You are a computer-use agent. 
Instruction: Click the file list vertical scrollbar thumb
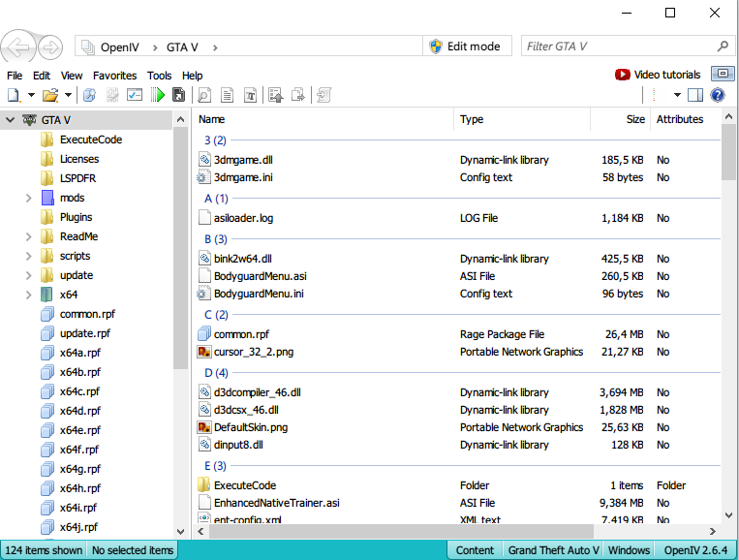(728, 153)
